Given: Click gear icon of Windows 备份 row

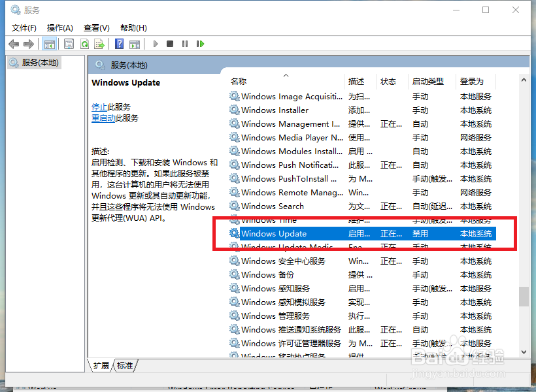Looking at the screenshot, I should point(234,274).
